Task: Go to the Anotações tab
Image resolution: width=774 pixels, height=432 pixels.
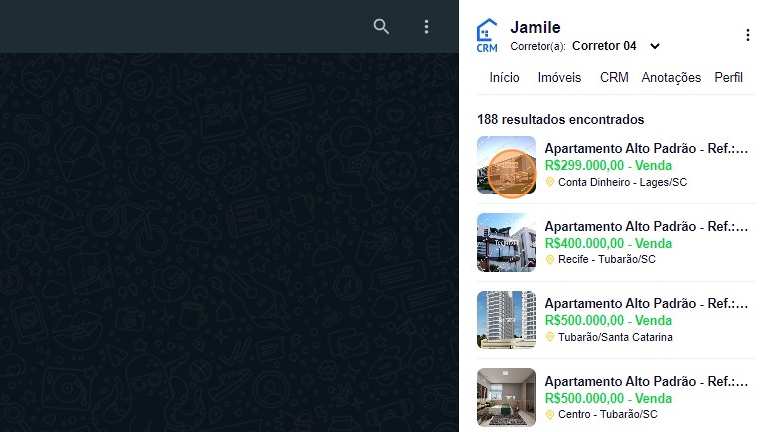Action: point(671,78)
